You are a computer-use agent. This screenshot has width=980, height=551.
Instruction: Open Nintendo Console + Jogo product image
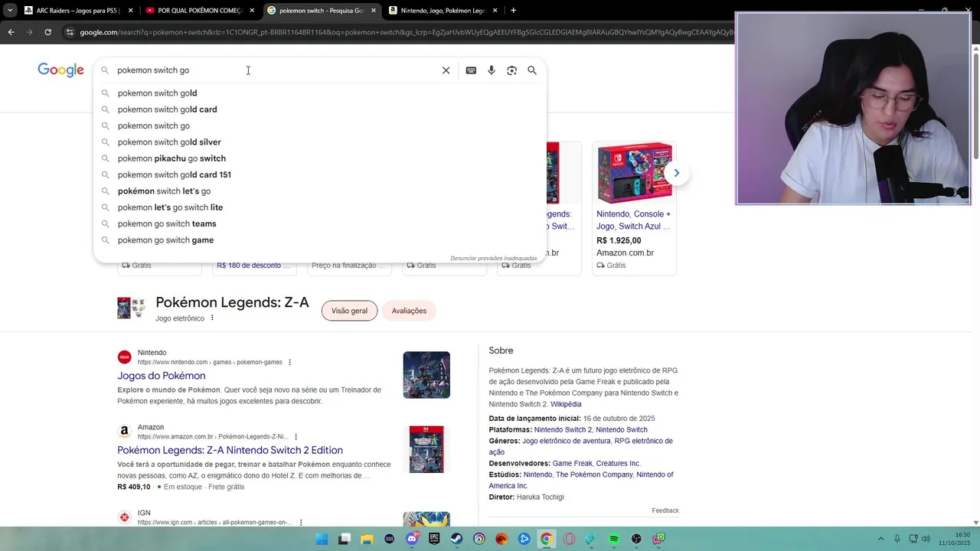(x=635, y=173)
